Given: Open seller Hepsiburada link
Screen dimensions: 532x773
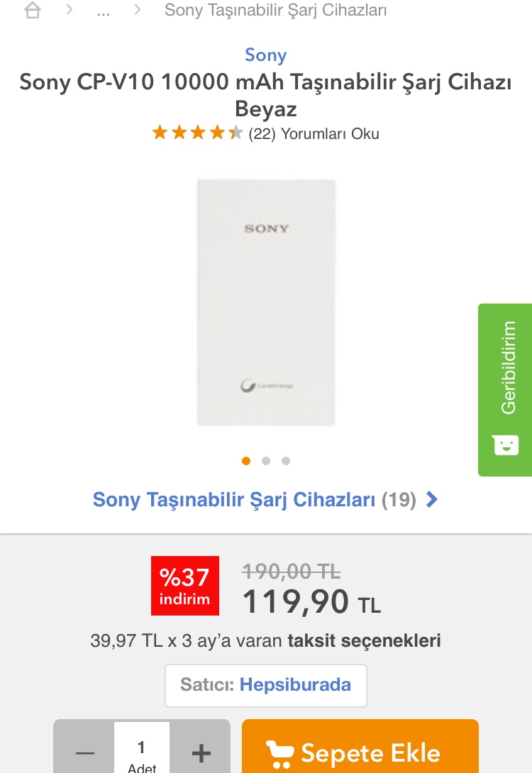Looking at the screenshot, I should pyautogui.click(x=295, y=685).
